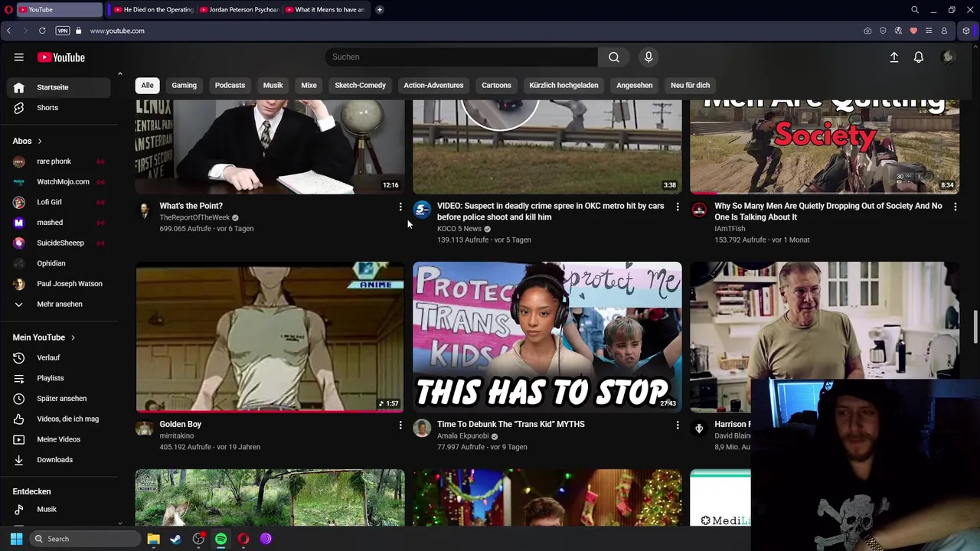Image resolution: width=980 pixels, height=551 pixels.
Task: Open Opera translate page icon
Action: [x=898, y=31]
